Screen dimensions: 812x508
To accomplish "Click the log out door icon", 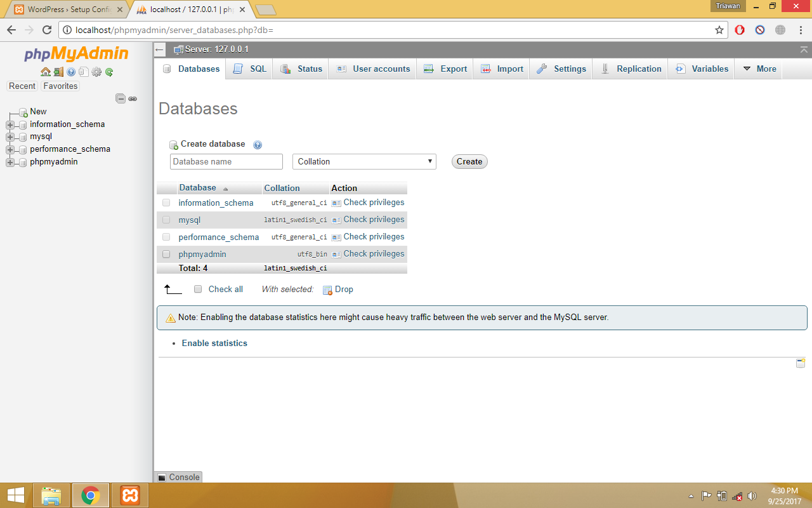I will click(x=58, y=72).
